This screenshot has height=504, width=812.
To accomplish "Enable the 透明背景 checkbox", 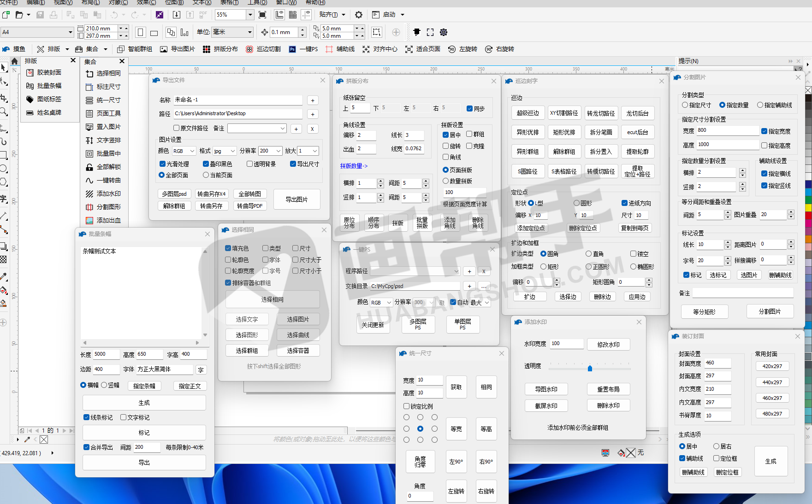I will pyautogui.click(x=249, y=164).
